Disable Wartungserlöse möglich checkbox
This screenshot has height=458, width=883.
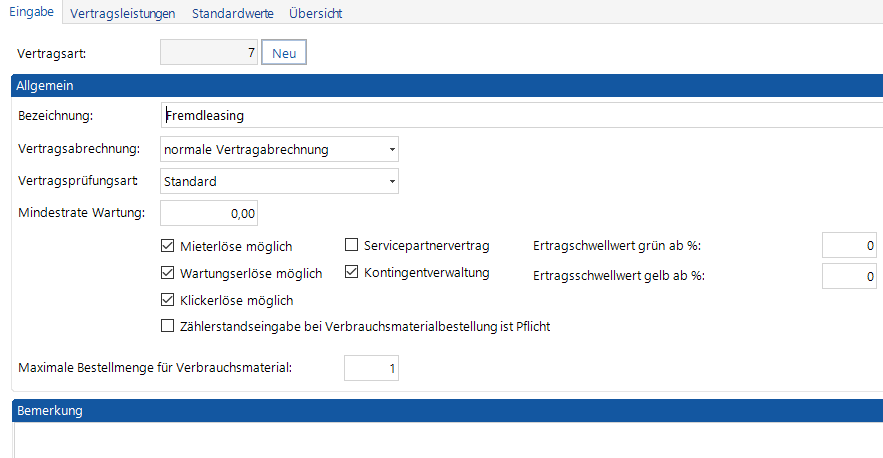168,273
